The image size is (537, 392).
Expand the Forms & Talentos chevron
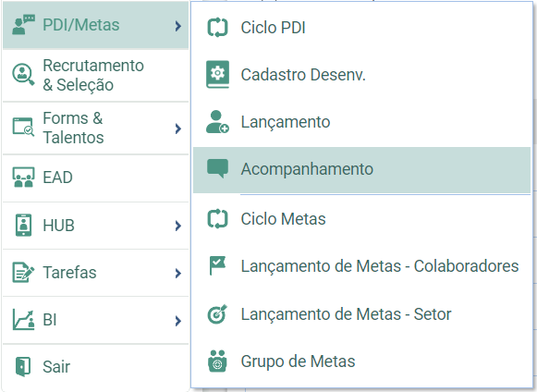[x=177, y=129]
